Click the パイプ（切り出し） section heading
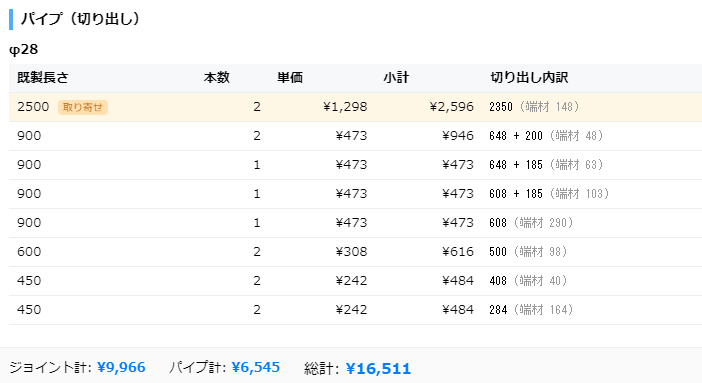The image size is (702, 383). coord(80,19)
